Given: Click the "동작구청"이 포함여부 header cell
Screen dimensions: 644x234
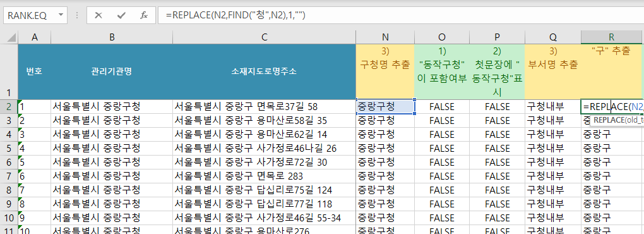Looking at the screenshot, I should pyautogui.click(x=442, y=71).
